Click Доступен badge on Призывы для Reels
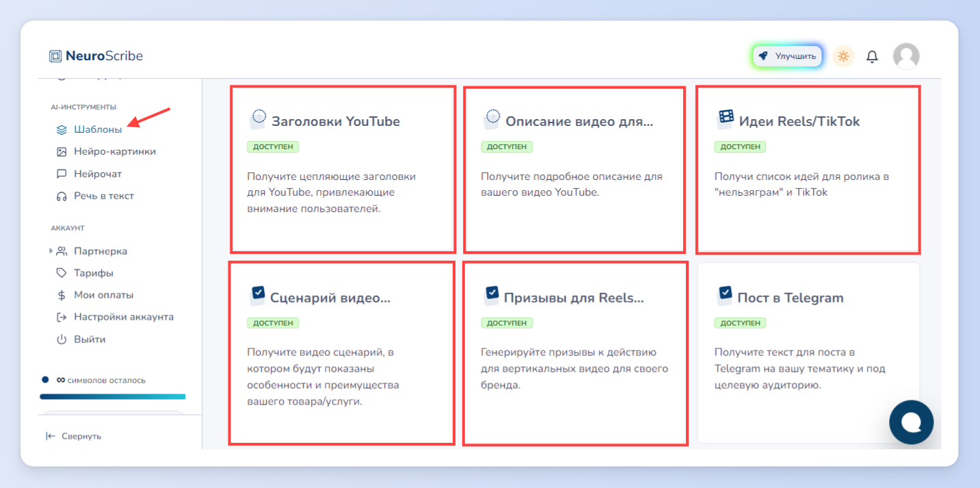The image size is (980, 488). 507,323
